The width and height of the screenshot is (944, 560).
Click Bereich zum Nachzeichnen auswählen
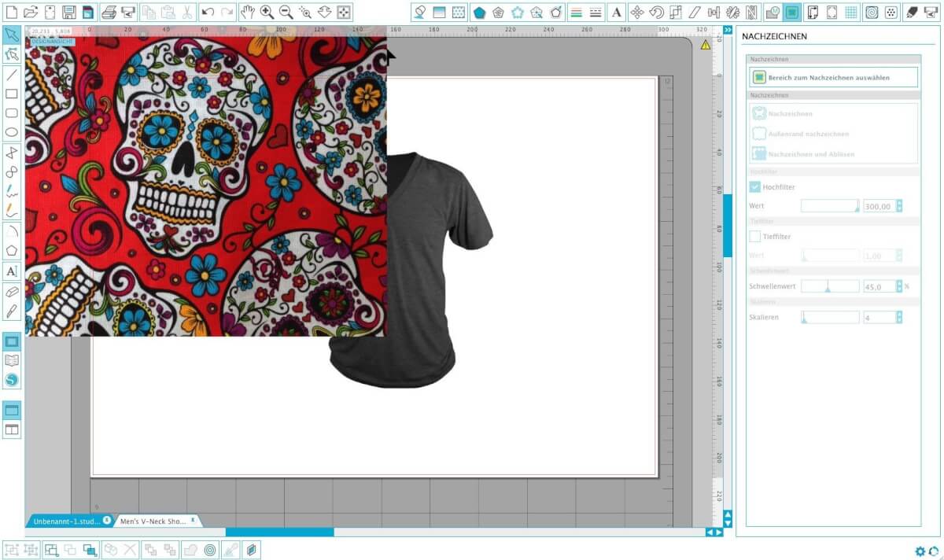tap(832, 77)
